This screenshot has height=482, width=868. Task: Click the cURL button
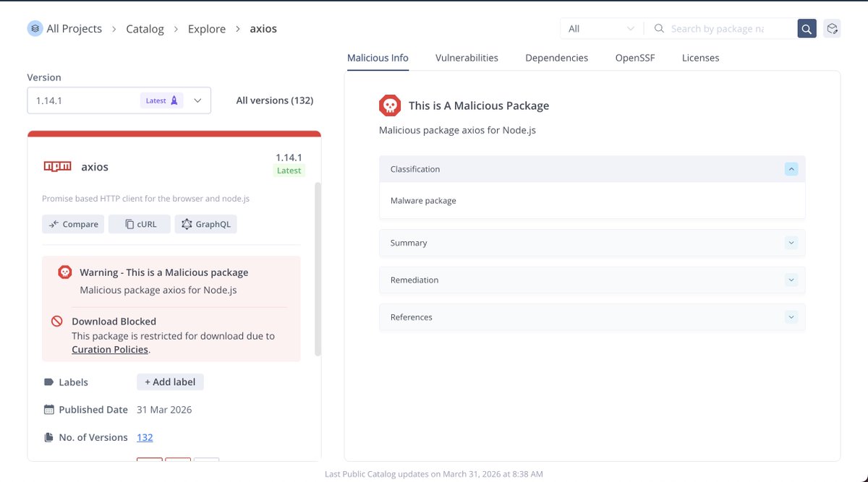(x=140, y=224)
